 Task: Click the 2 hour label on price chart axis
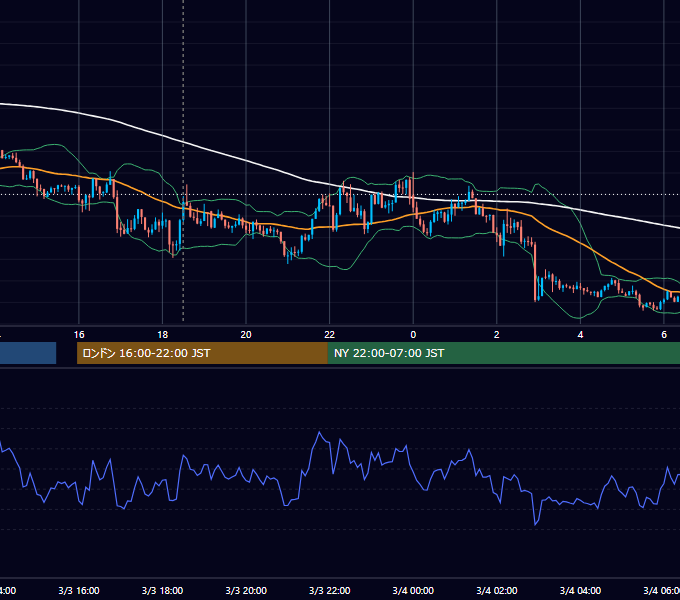pyautogui.click(x=497, y=335)
